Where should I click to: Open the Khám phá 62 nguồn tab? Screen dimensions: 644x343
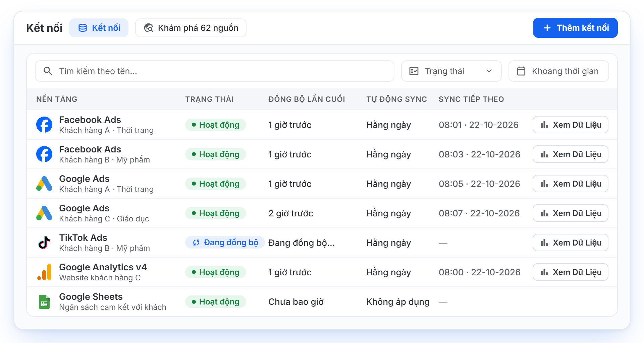191,28
